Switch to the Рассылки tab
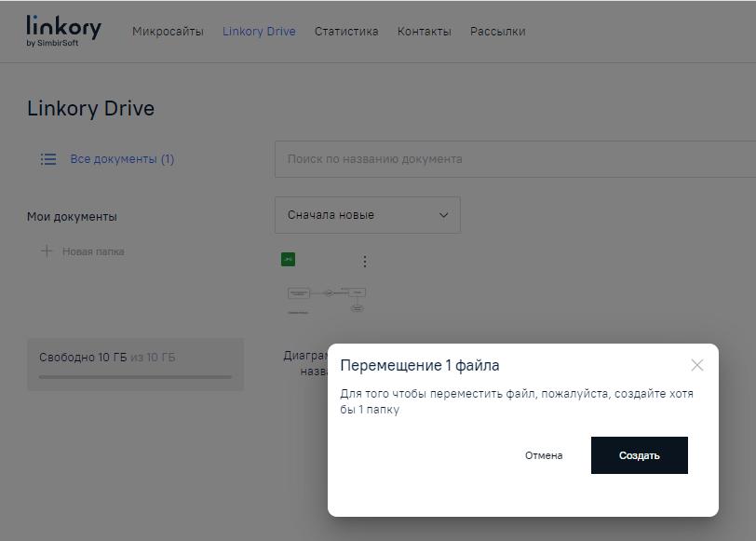756x541 pixels. click(x=497, y=31)
